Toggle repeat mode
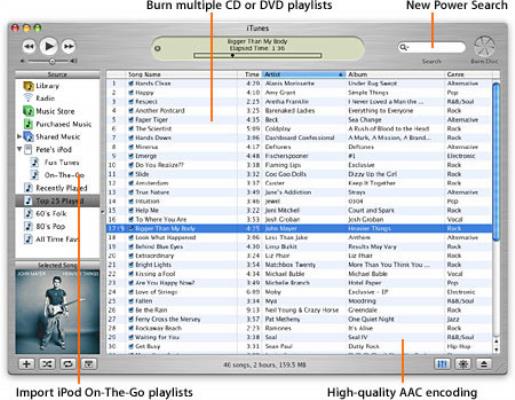Screen dimensions: 515x400 coord(68,364)
